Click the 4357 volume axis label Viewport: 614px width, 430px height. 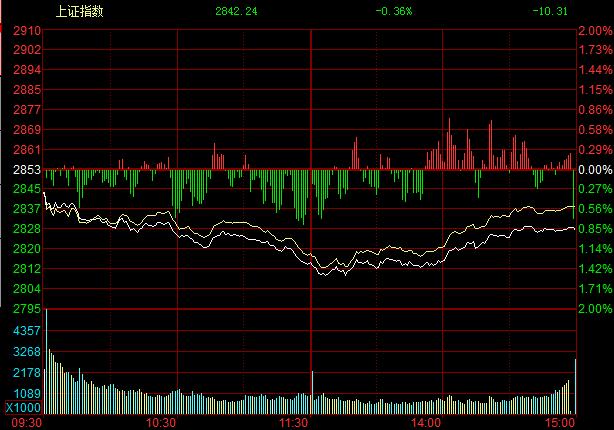(x=27, y=331)
